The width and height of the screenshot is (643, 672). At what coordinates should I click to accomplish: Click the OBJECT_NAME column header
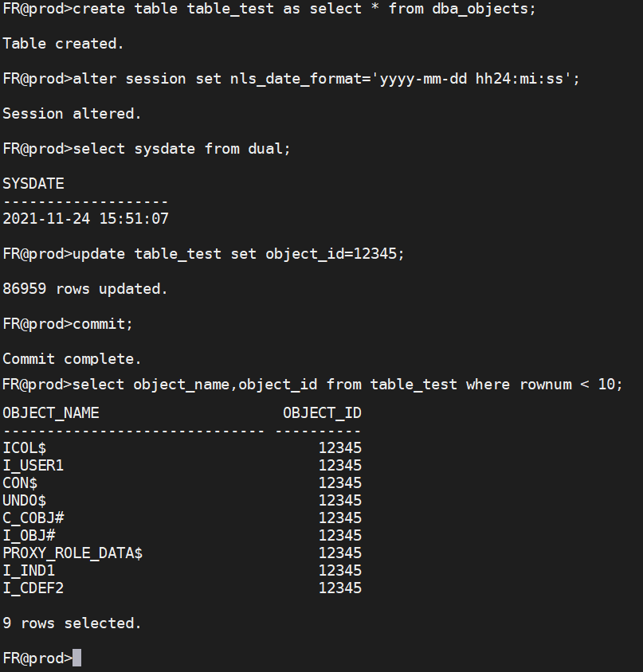coord(51,413)
